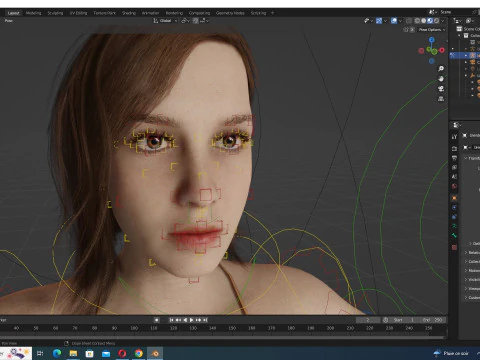Toggle X-ray mode in the viewport
480x360 pixels.
coord(409,21)
